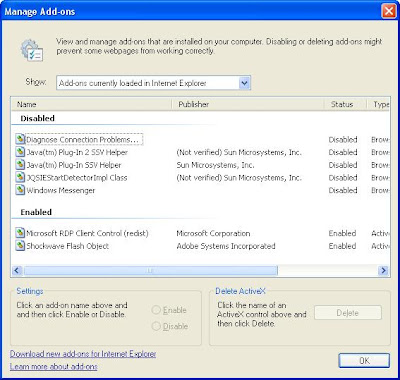Click the Shockwave Flash Object icon
The image size is (400, 380).
coord(20,246)
